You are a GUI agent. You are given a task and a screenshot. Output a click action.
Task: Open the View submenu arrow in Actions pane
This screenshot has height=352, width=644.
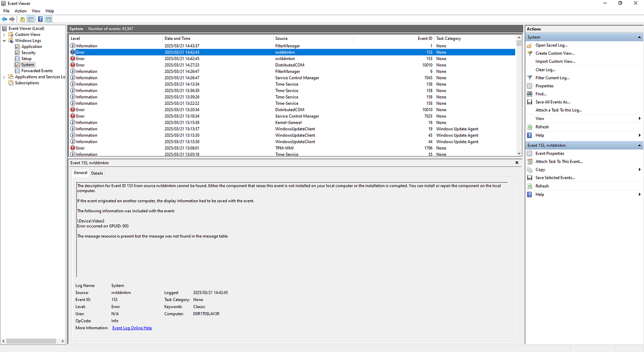point(639,118)
